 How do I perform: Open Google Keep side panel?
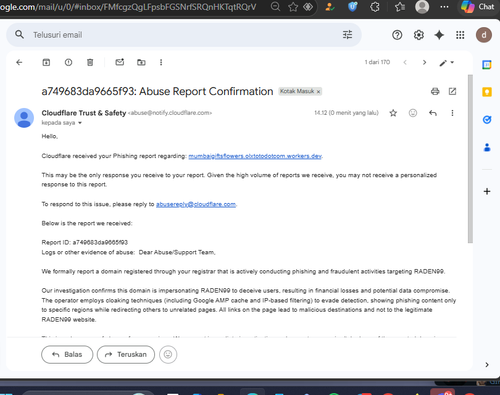coord(487,92)
